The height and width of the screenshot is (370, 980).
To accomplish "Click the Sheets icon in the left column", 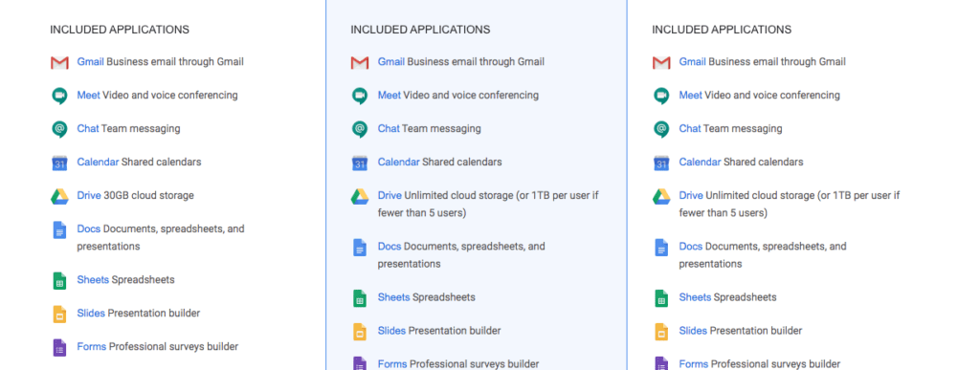I will (x=59, y=281).
